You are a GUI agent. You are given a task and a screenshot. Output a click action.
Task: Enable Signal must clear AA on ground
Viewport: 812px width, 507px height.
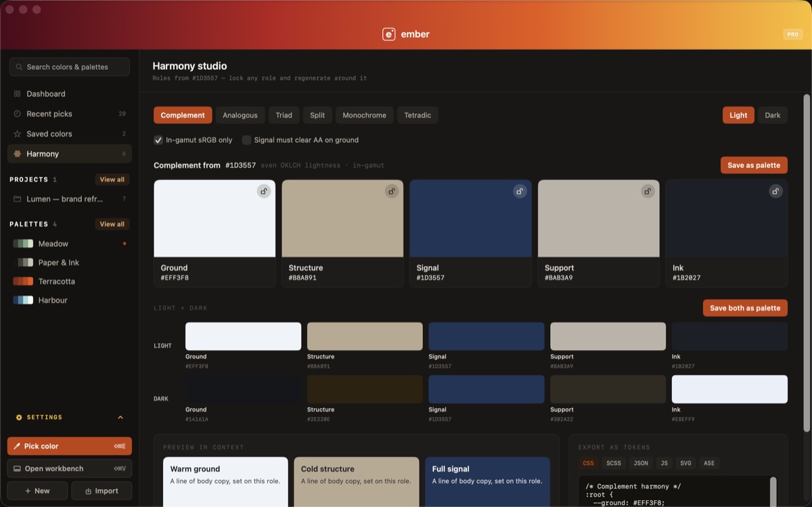(x=246, y=140)
